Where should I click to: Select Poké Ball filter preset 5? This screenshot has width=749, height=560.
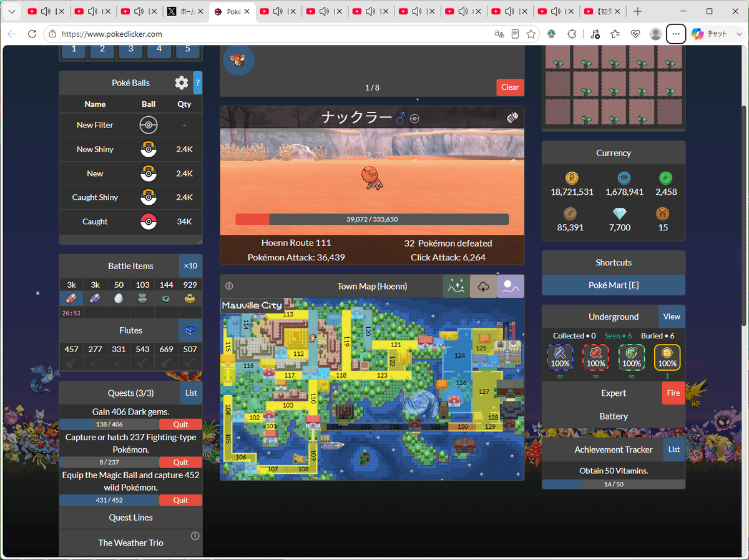point(187,49)
